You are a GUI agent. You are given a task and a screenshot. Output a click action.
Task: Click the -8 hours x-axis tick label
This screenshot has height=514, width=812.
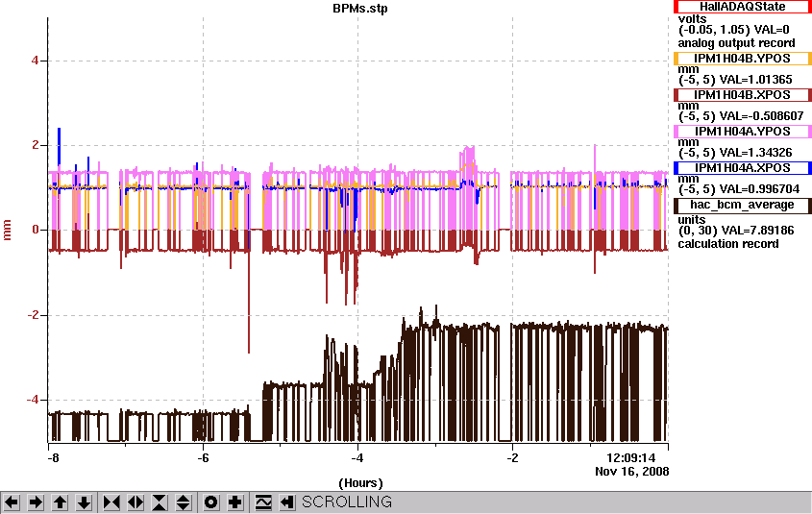coord(53,458)
